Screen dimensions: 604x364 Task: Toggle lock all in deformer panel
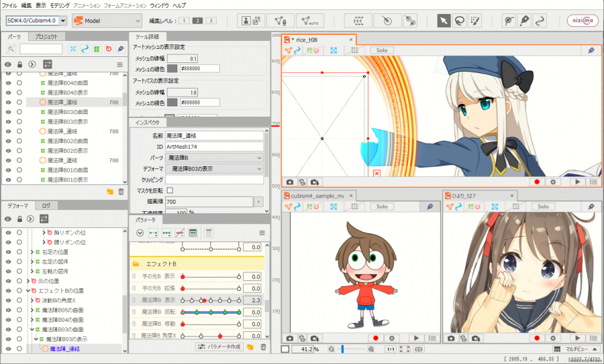click(19, 219)
